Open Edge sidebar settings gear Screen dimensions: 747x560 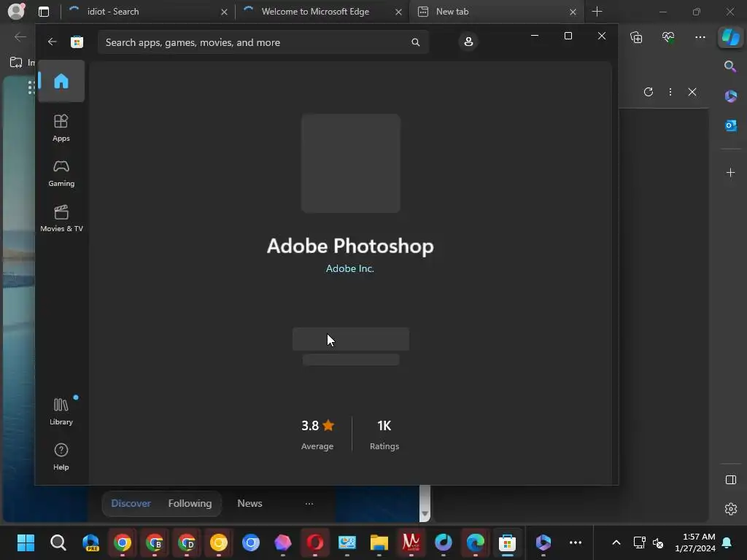pyautogui.click(x=730, y=508)
